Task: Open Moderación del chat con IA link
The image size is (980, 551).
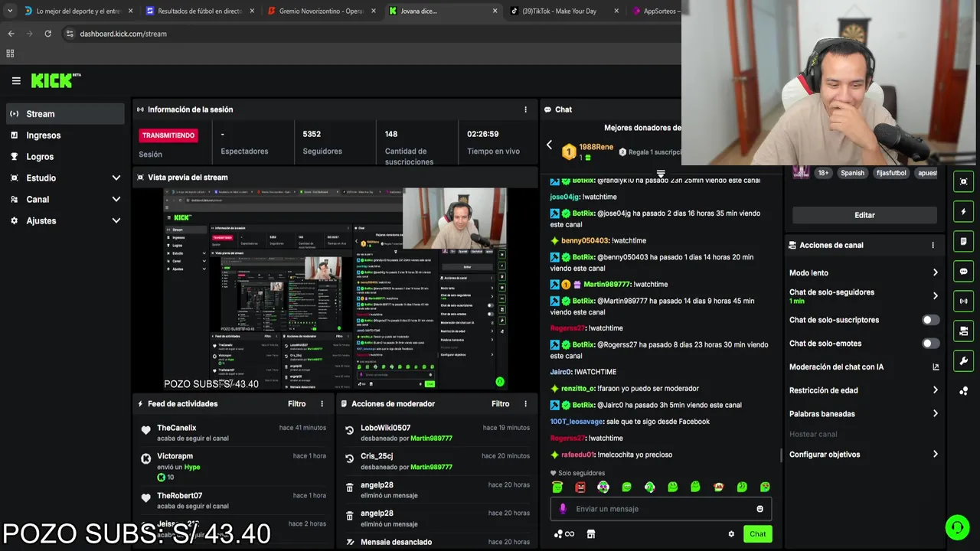Action: 864,367
